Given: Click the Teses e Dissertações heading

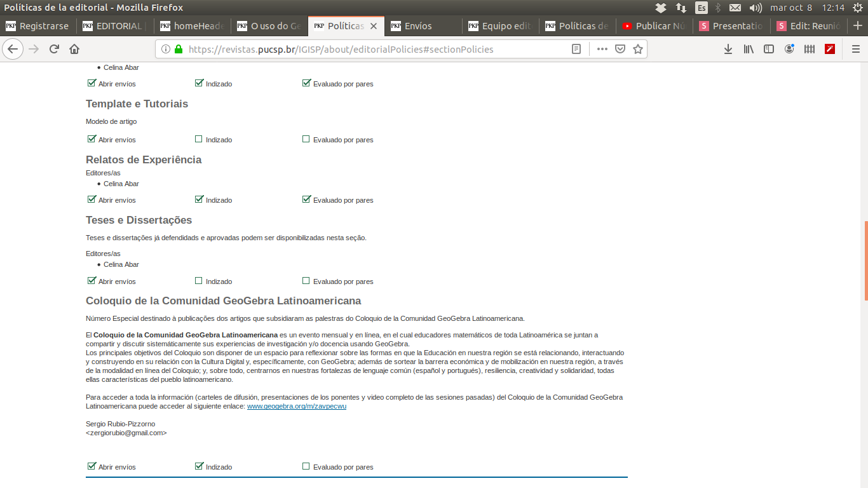Looking at the screenshot, I should (139, 220).
